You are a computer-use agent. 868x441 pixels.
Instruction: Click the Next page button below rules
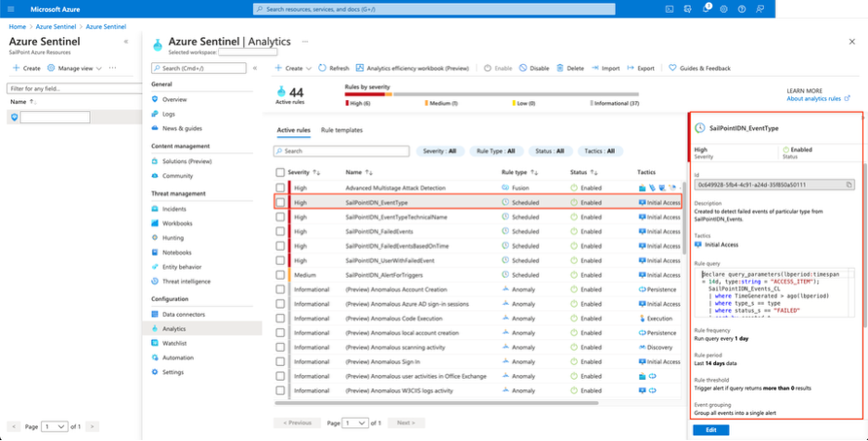tap(406, 422)
